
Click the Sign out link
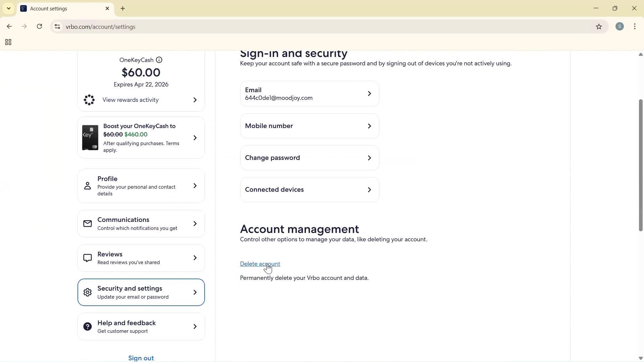pos(141,358)
